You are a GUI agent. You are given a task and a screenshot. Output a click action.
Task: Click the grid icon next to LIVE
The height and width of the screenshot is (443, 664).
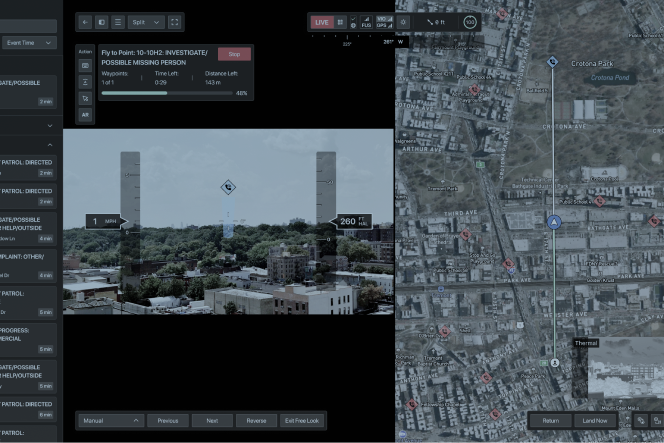pyautogui.click(x=340, y=21)
